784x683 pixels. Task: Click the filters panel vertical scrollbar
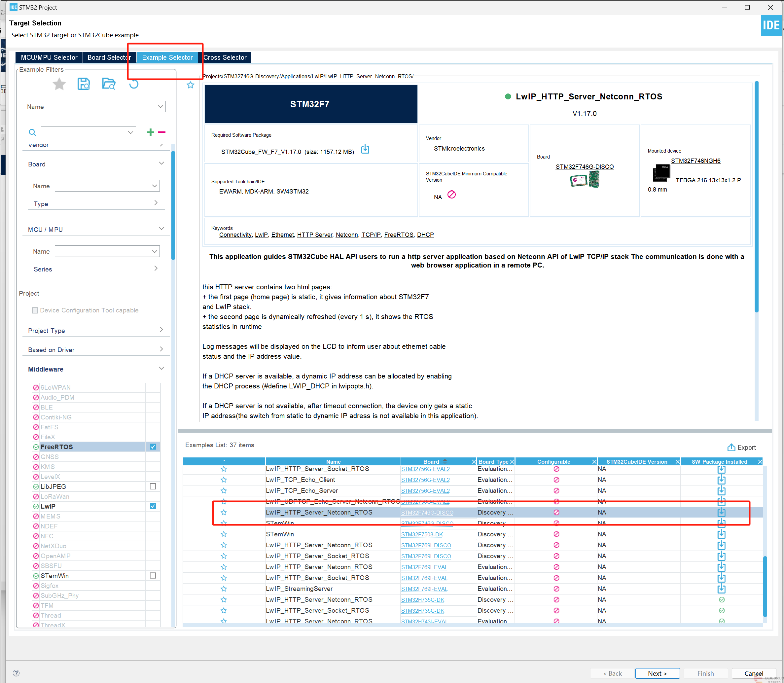[x=173, y=206]
